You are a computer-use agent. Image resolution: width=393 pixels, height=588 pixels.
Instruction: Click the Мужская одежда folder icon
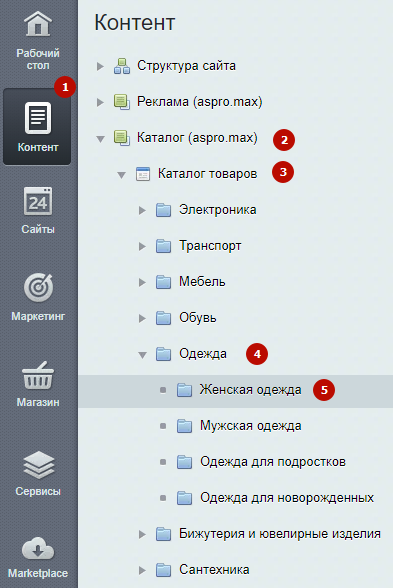[184, 426]
